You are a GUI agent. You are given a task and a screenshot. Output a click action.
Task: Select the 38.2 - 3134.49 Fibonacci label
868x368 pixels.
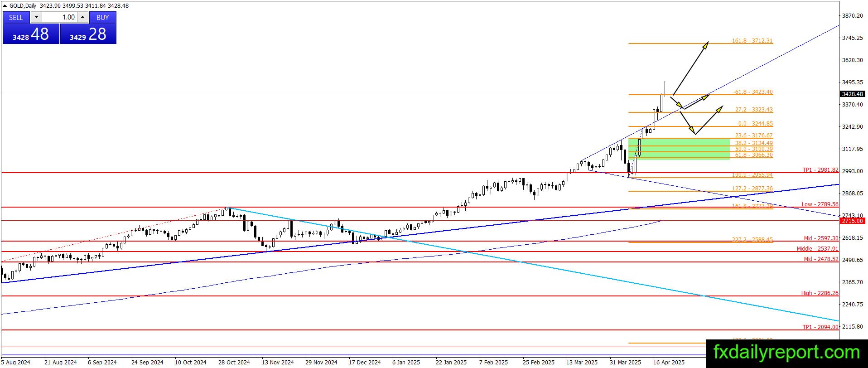pos(754,143)
